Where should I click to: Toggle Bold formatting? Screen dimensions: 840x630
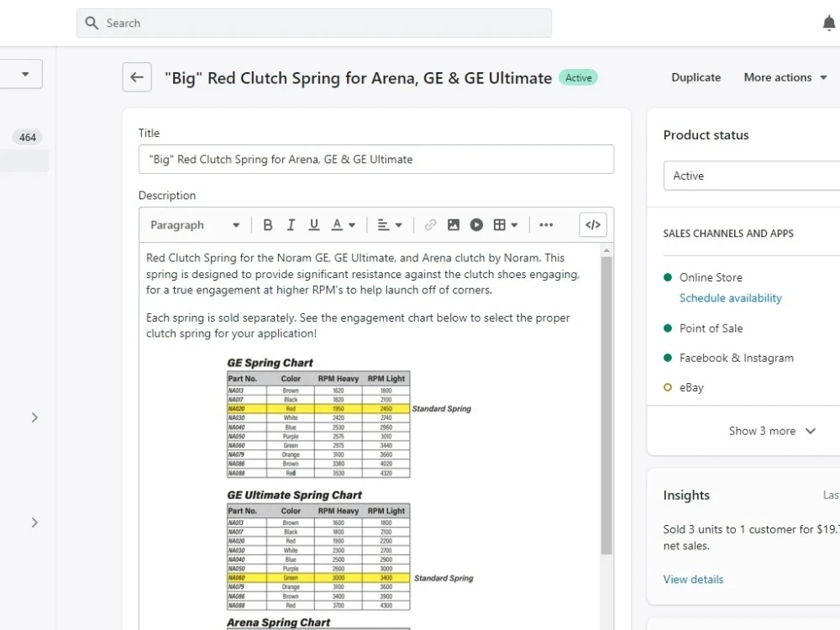268,225
